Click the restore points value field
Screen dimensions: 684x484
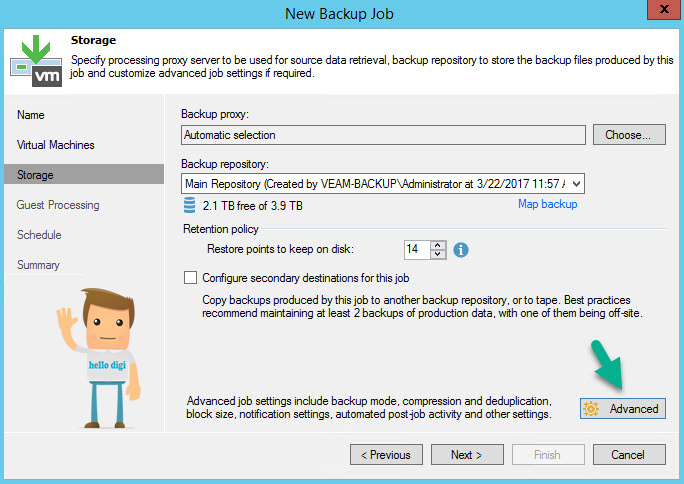coord(417,249)
